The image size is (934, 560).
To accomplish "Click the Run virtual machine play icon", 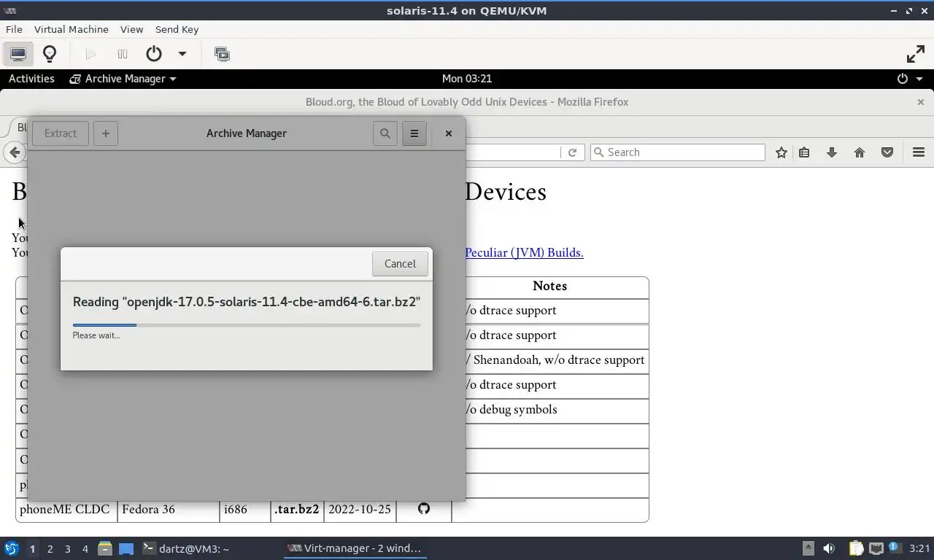I will point(90,54).
